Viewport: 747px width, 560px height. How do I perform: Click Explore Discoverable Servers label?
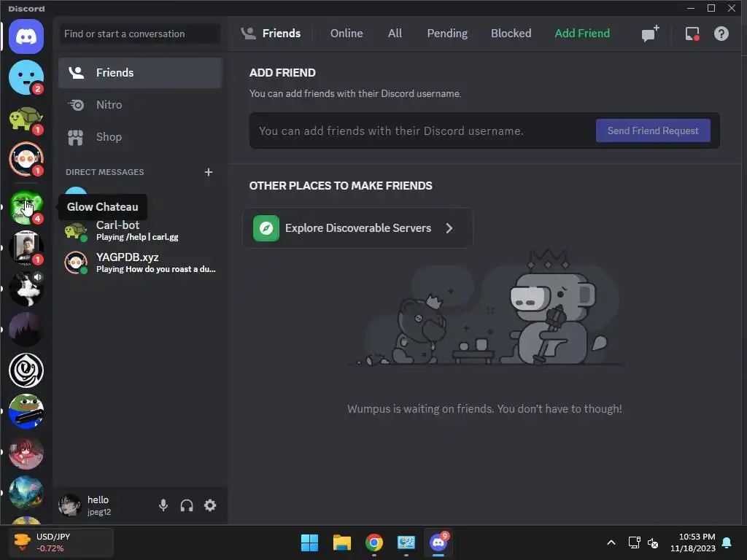[x=357, y=228]
